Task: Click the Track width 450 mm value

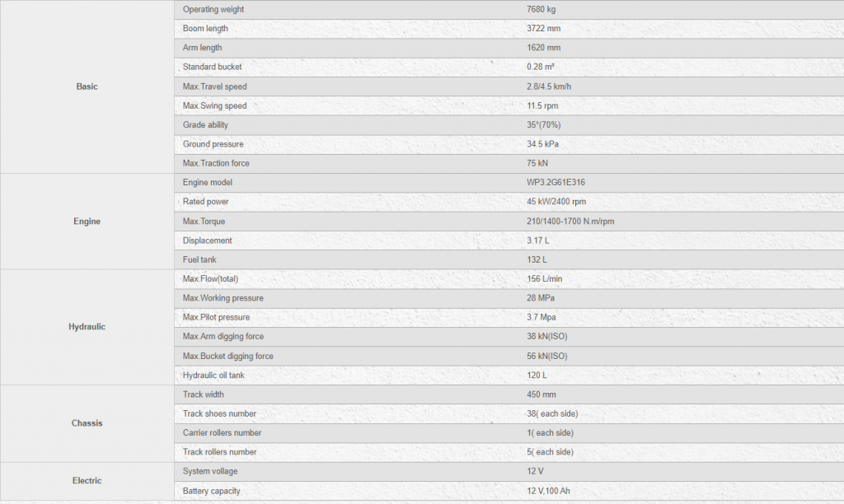Action: pos(541,394)
